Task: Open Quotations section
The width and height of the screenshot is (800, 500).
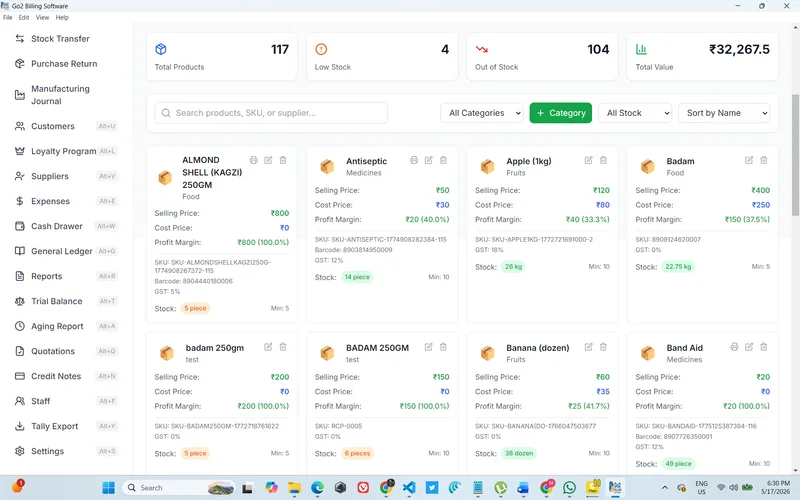Action: coord(66,351)
